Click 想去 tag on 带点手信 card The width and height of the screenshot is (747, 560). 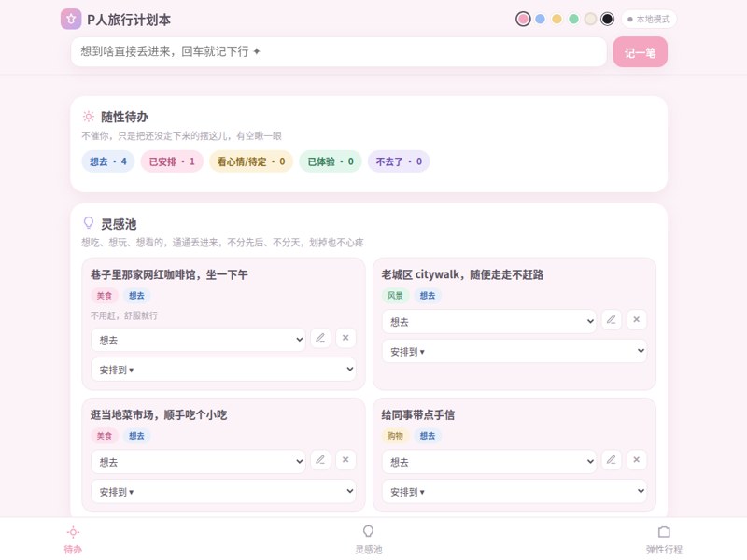pos(428,436)
